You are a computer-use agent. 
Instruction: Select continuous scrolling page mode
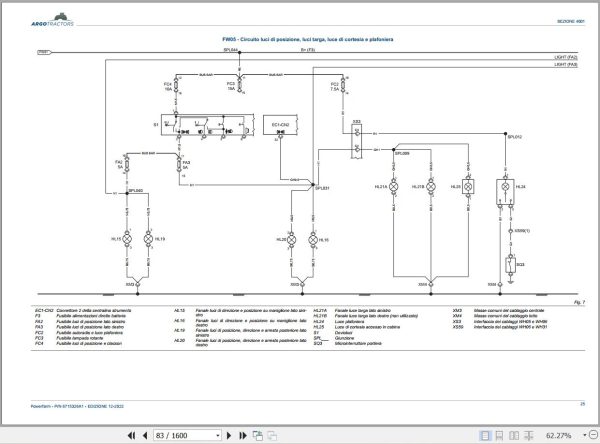point(499,436)
